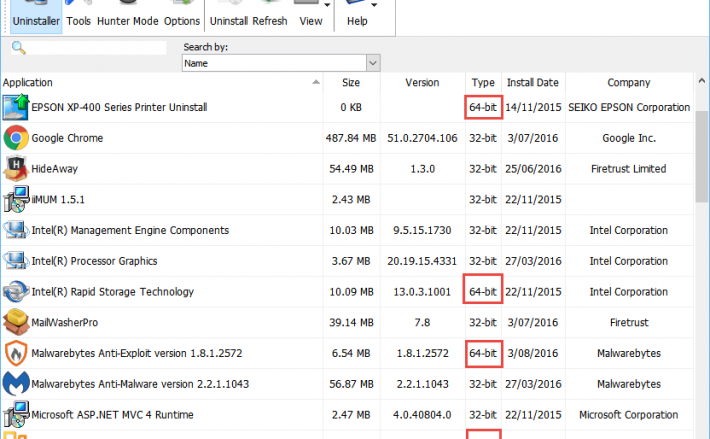This screenshot has height=439, width=710.
Task: Open the Options toolbar button
Action: [x=182, y=16]
